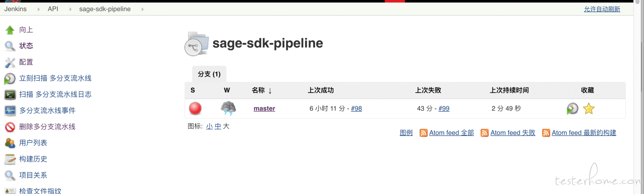The image size is (644, 194).
Task: Enable auto refresh via 允许自动刷新
Action: tap(602, 9)
